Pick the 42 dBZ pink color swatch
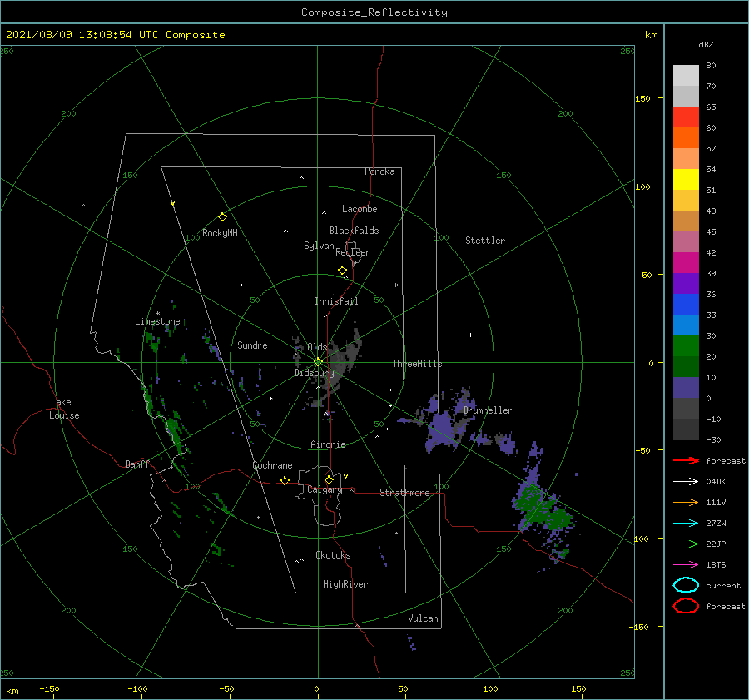Viewport: 749px width, 700px height. (x=686, y=241)
